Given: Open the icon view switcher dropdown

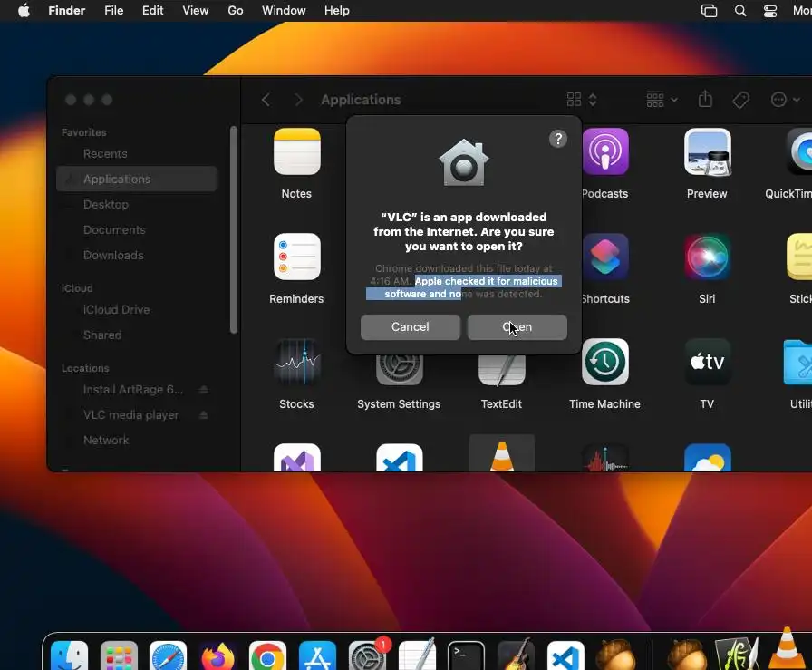Looking at the screenshot, I should [582, 100].
